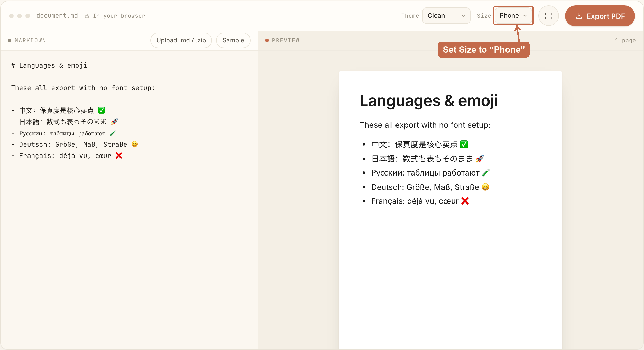This screenshot has width=644, height=350.
Task: Click the preview title Languages & emoji
Action: coord(428,101)
